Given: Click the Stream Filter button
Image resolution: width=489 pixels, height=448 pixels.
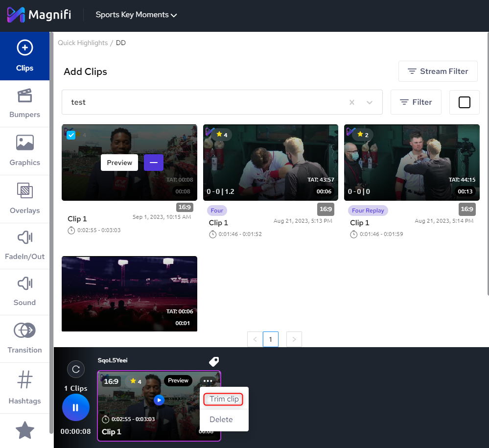Looking at the screenshot, I should point(438,71).
